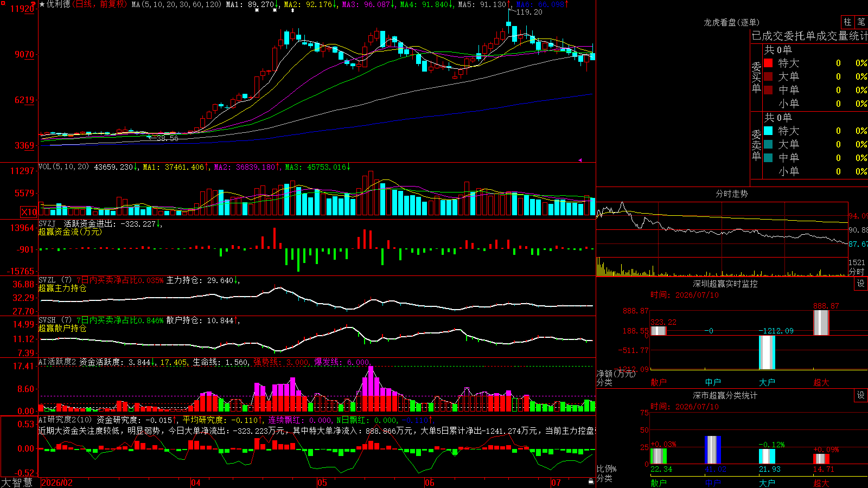This screenshot has width=868, height=488.
Task: Click the 38.56 low price annotation
Action: [x=167, y=138]
